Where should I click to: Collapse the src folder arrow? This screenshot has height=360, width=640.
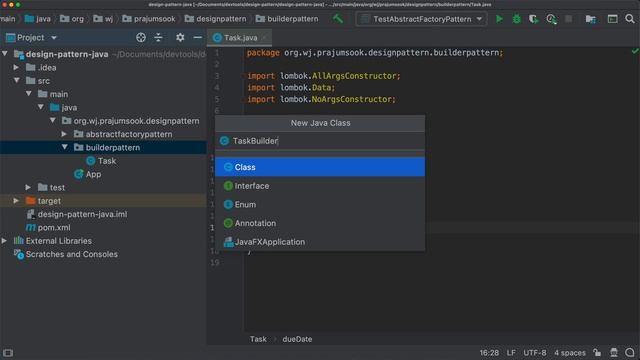[17, 81]
